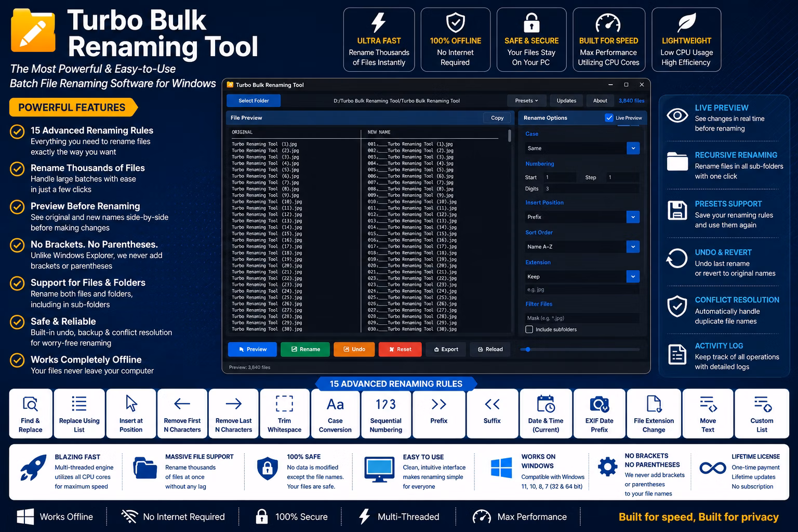Click the folder path D:/Turbo Bulk Renaming Tool
Viewport: 798px width, 532px height.
[x=396, y=101]
